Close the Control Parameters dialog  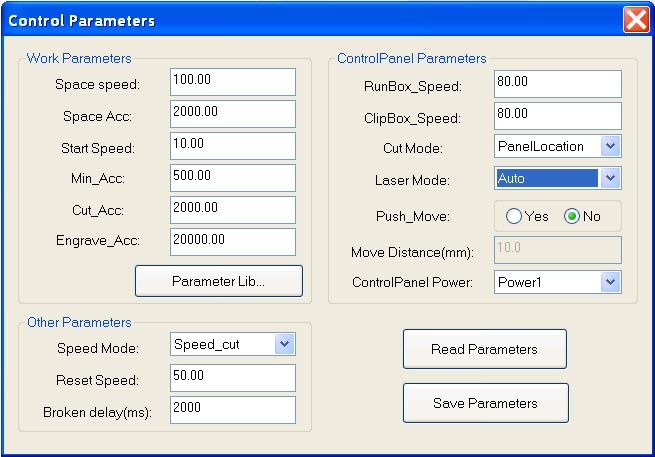pyautogui.click(x=635, y=19)
